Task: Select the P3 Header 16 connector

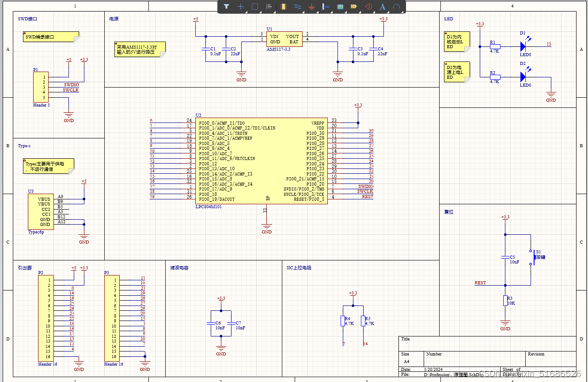Action: click(x=112, y=318)
